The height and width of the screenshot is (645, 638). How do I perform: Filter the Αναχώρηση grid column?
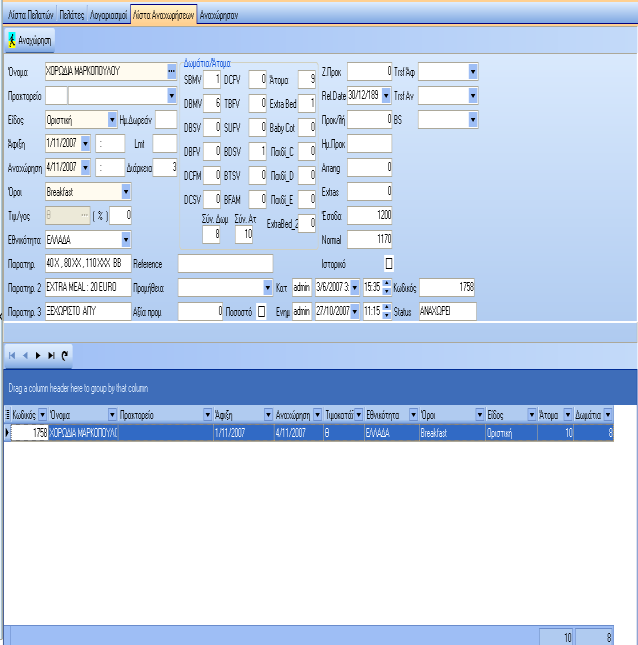coord(317,415)
